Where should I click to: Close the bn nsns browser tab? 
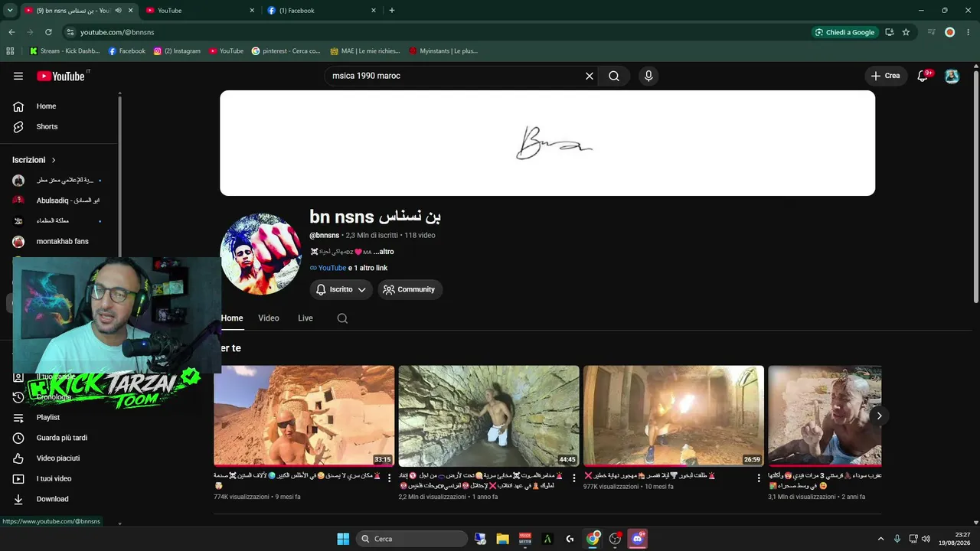pos(131,11)
